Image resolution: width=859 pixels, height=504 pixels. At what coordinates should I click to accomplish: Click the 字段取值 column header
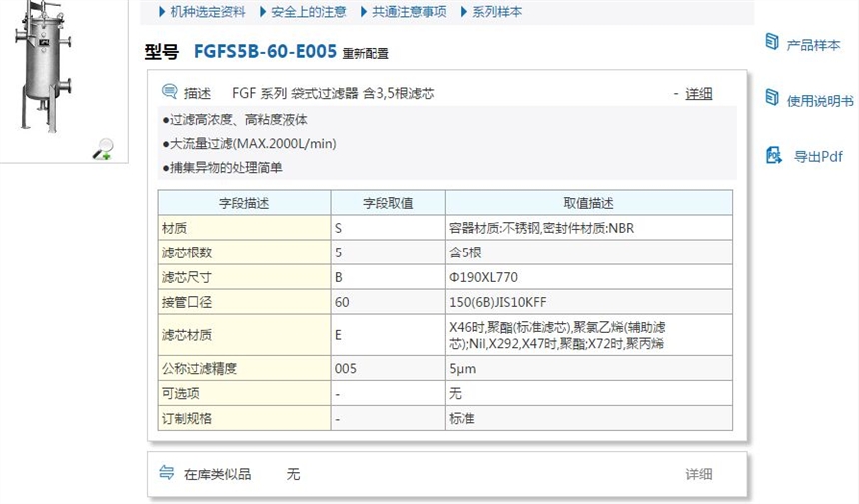[x=388, y=203]
